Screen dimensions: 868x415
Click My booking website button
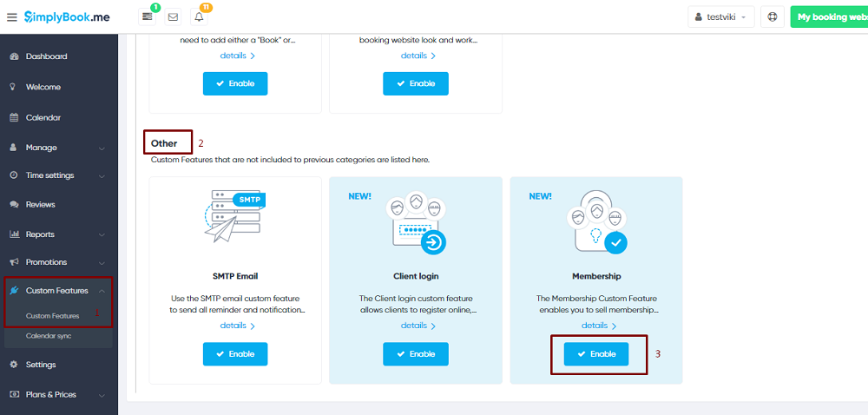[x=828, y=16]
